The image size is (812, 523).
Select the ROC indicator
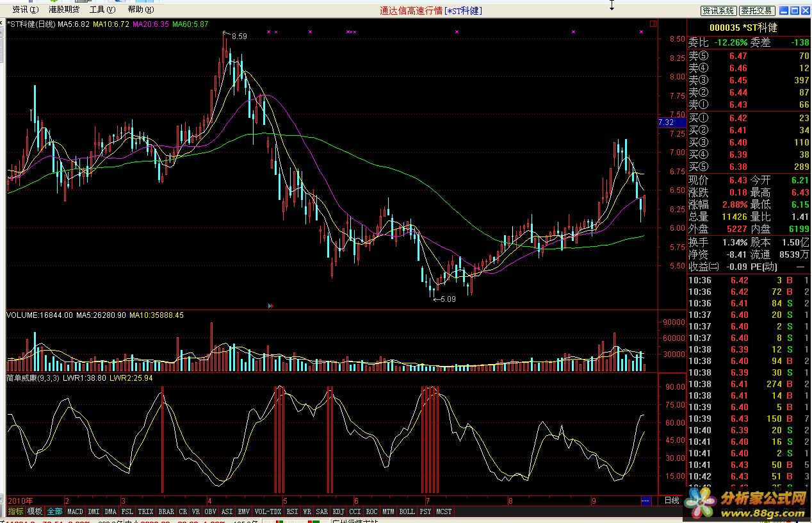(x=372, y=511)
